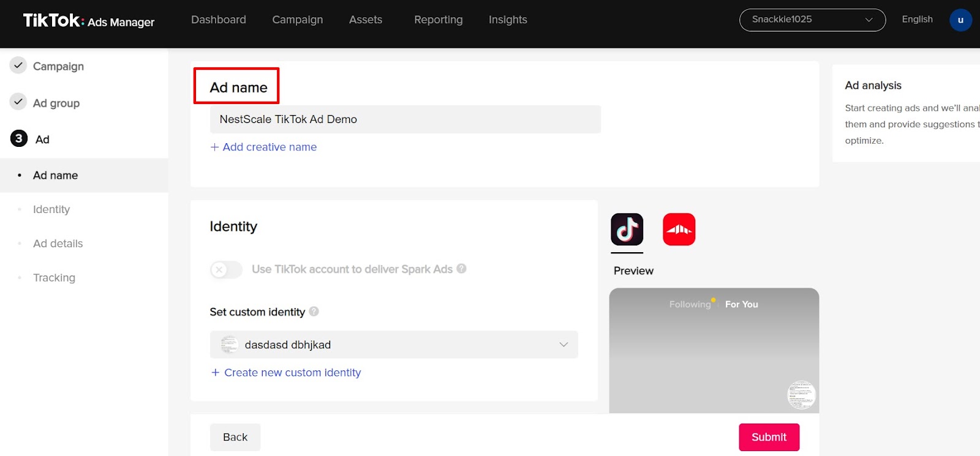Open the Assets menu

pyautogui.click(x=366, y=20)
